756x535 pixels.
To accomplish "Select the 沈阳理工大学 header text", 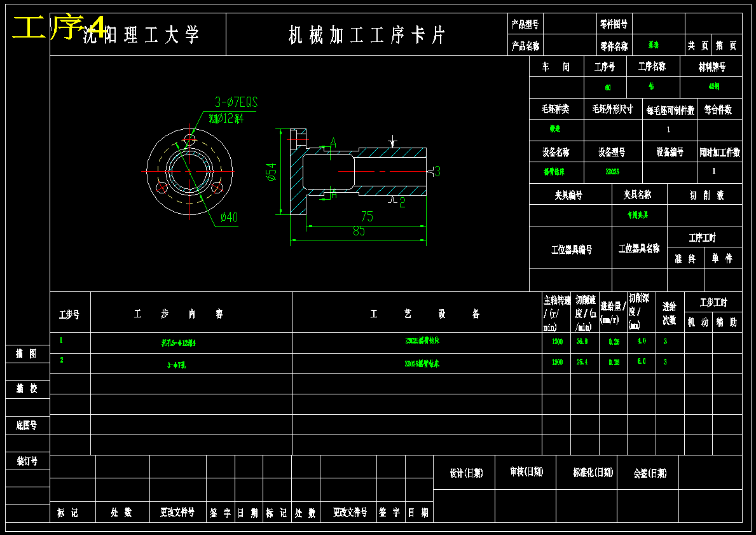I will coord(141,35).
